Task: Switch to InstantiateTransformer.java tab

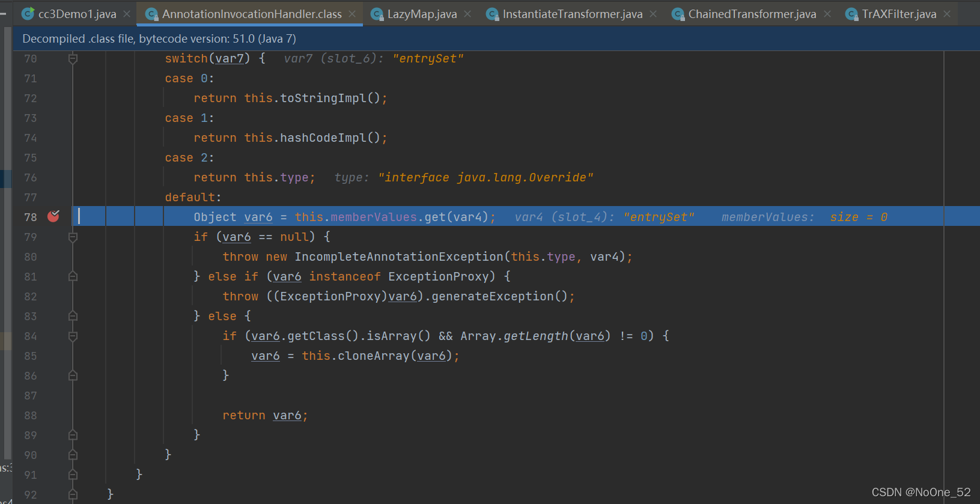Action: point(573,14)
